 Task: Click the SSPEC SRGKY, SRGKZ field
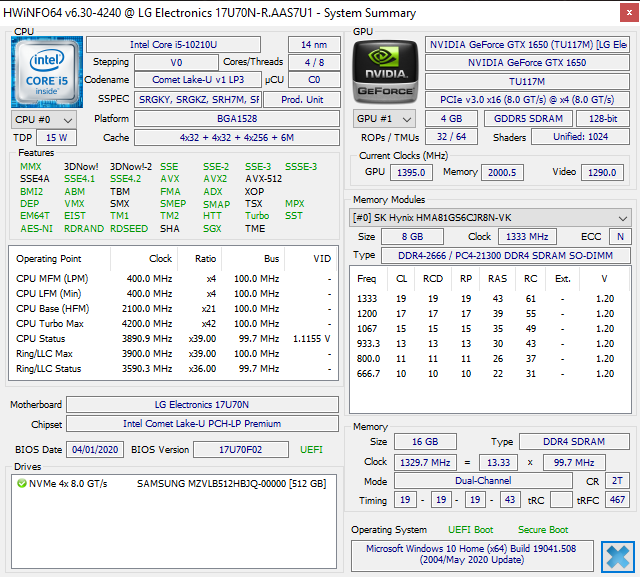click(x=198, y=100)
